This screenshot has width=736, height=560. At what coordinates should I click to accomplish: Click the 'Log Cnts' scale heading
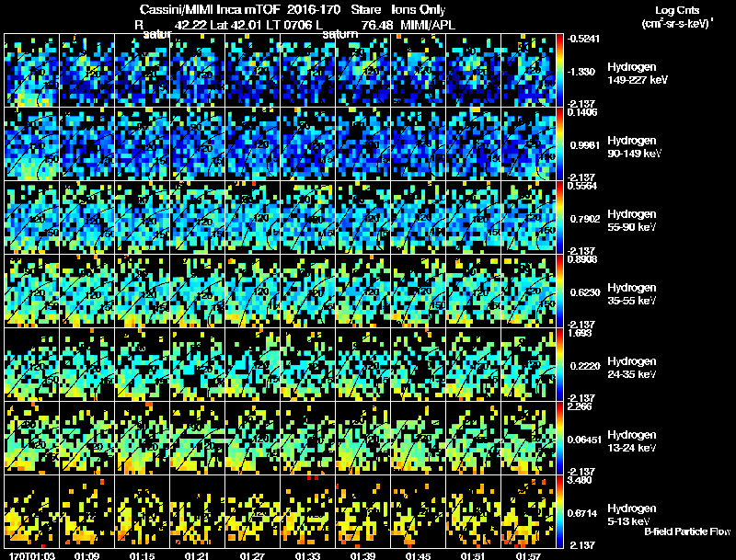coord(677,10)
